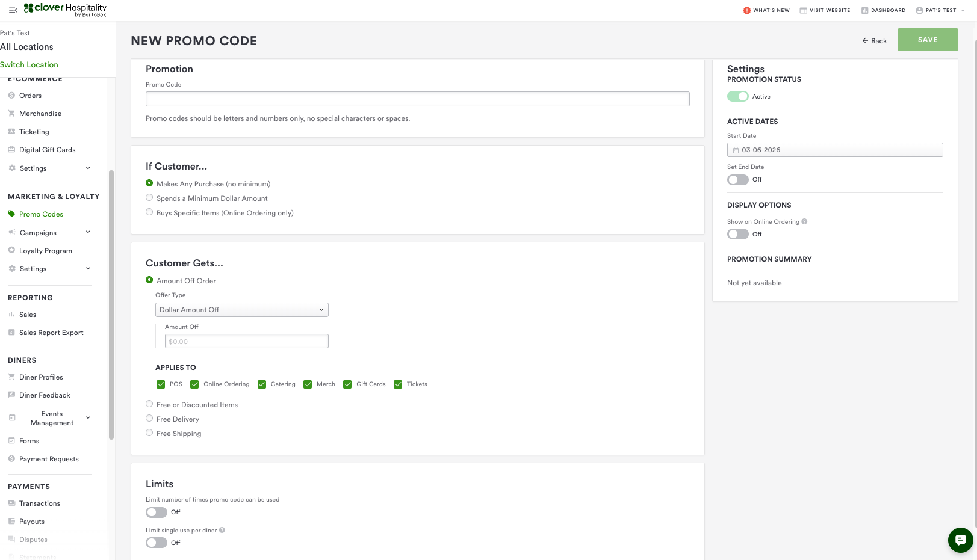
Task: Click the Switch Location link
Action: 29,65
